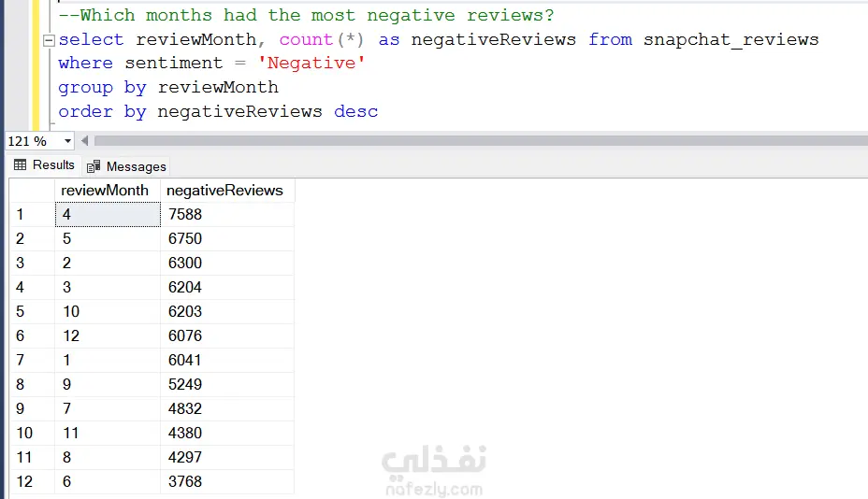The width and height of the screenshot is (868, 499).
Task: Select the grid top-left corner cell
Action: 32,191
